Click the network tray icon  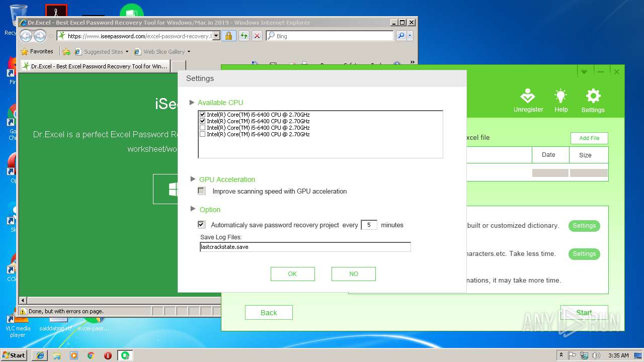coord(584,355)
